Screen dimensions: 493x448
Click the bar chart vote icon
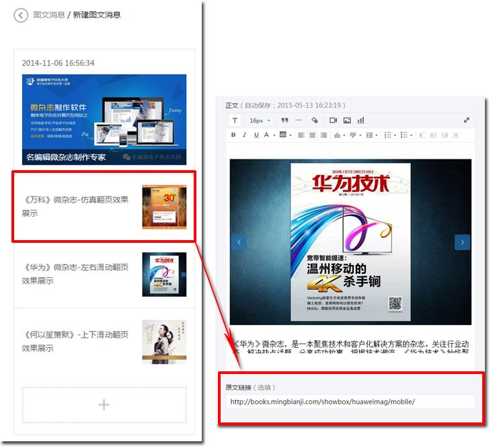click(361, 120)
